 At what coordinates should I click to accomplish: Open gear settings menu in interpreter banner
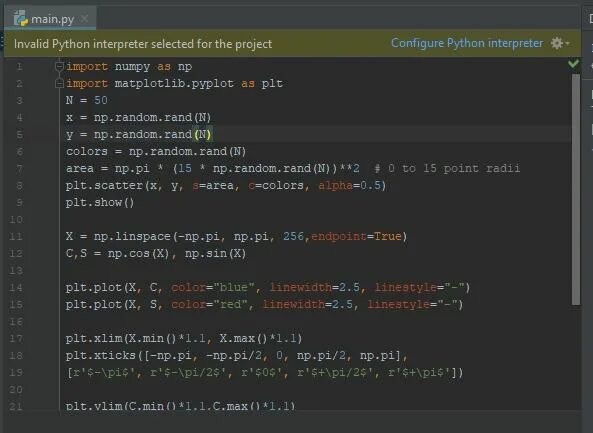[x=560, y=43]
